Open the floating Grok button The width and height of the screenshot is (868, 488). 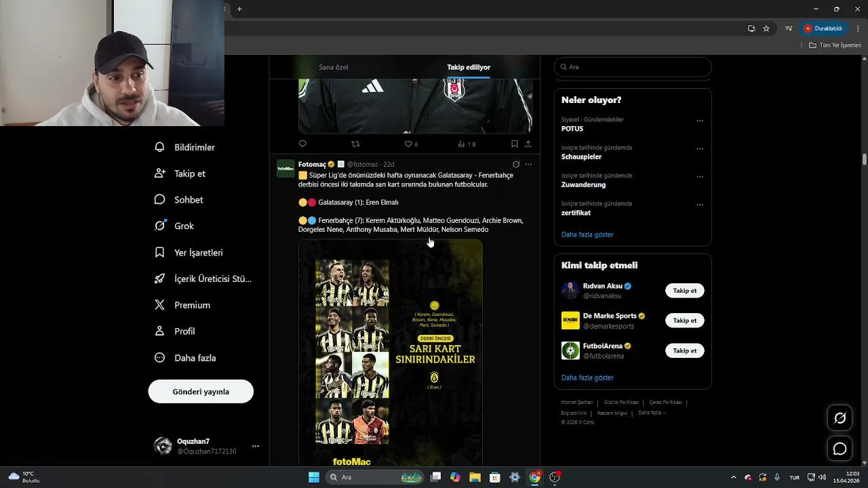coord(840,418)
